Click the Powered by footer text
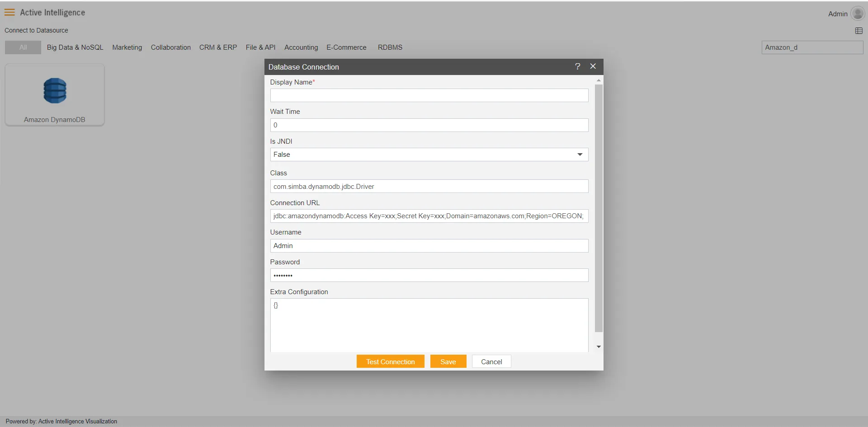This screenshot has height=427, width=868. tap(61, 421)
